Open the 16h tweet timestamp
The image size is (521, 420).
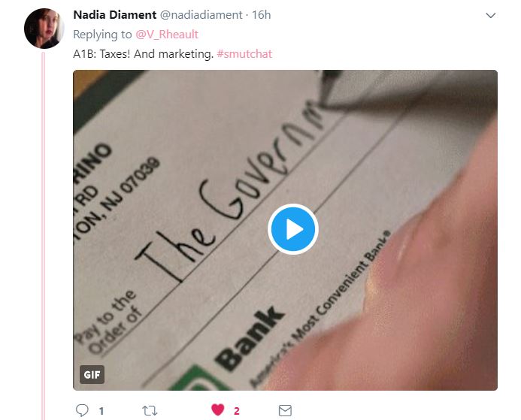pyautogui.click(x=261, y=15)
